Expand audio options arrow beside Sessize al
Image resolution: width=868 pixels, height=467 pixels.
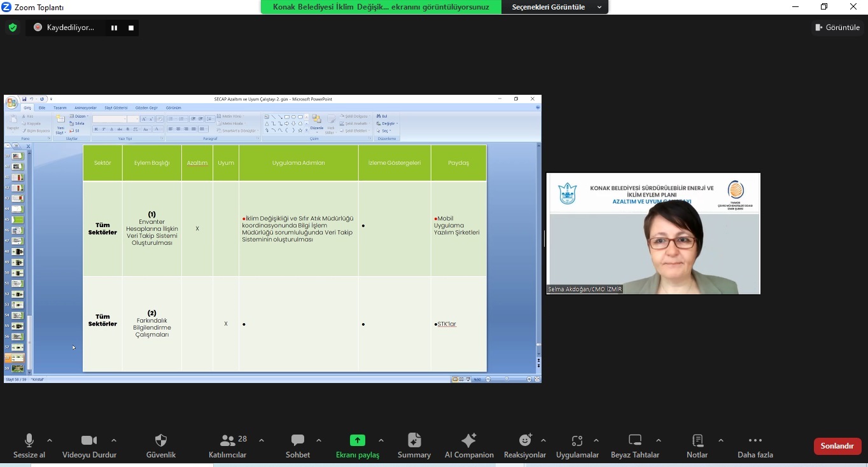click(50, 440)
